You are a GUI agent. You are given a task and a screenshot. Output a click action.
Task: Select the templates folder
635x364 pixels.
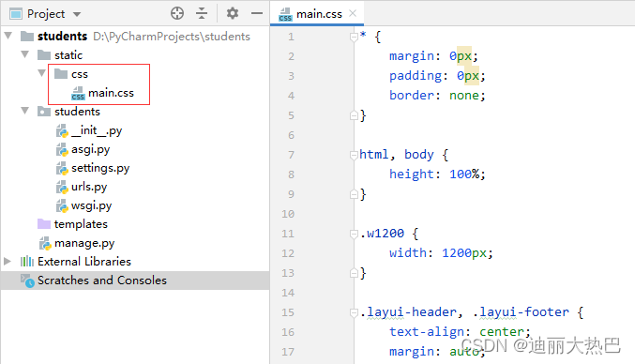click(x=81, y=224)
